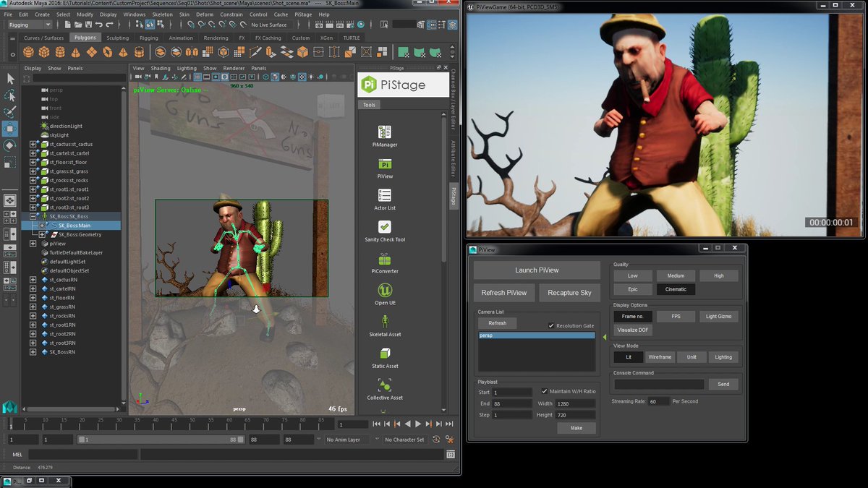This screenshot has height=488, width=868.
Task: Expand the SK_Boss:Geometry node
Action: [43, 234]
